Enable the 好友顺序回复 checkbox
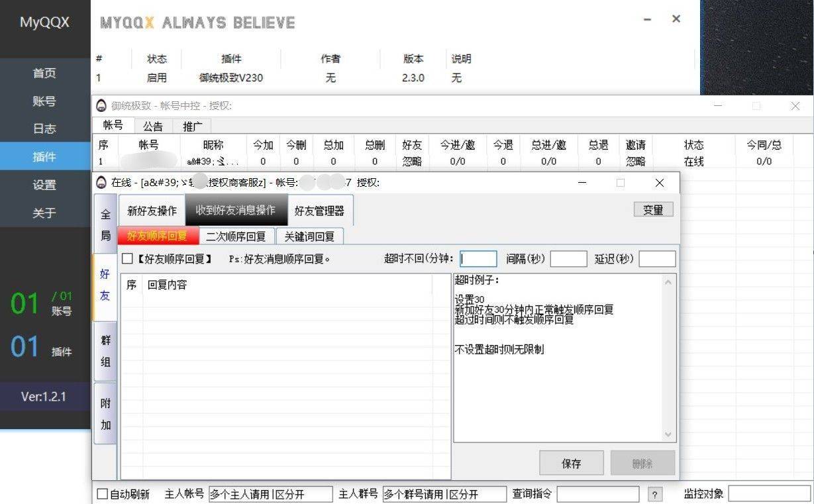Image resolution: width=814 pixels, height=504 pixels. [128, 259]
